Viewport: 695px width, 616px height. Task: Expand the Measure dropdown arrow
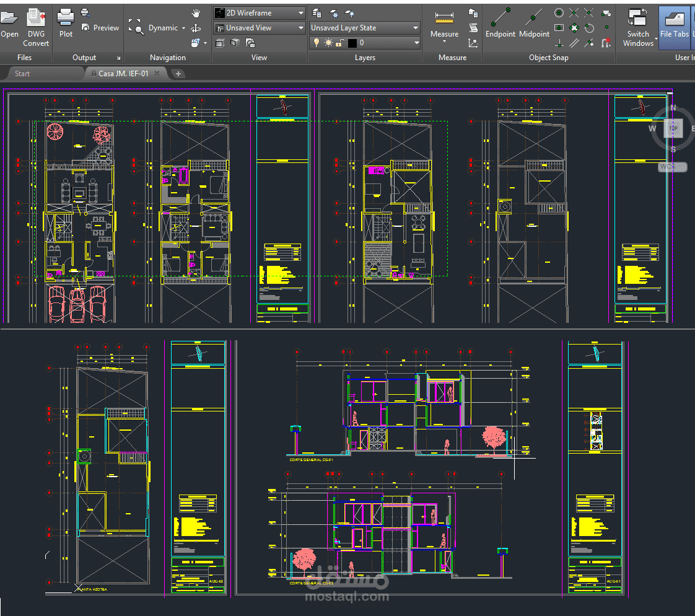[x=444, y=42]
